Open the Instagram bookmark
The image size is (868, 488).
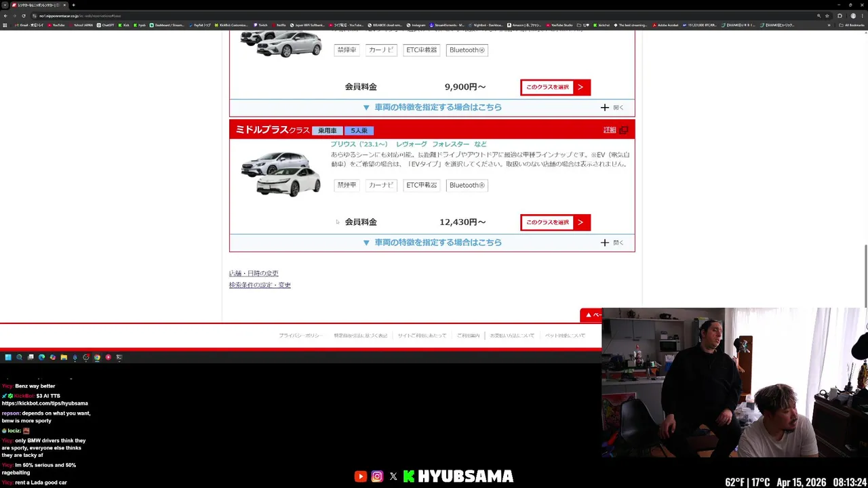coord(416,25)
